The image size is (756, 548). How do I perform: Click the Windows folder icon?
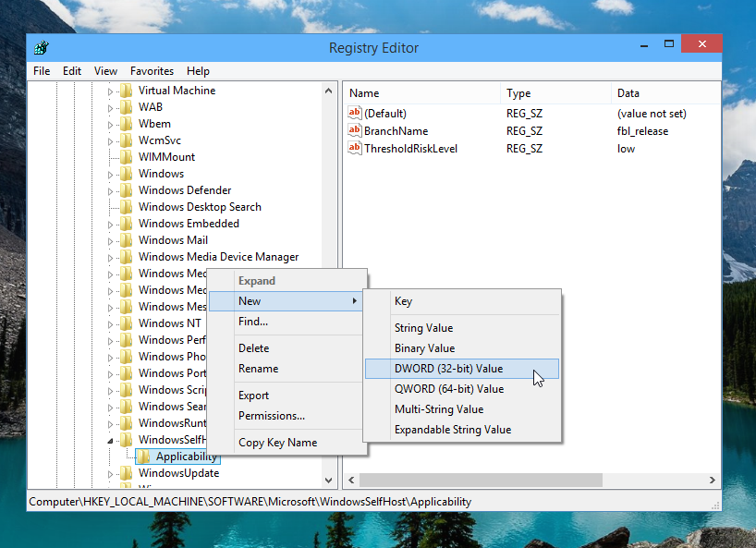coord(127,174)
